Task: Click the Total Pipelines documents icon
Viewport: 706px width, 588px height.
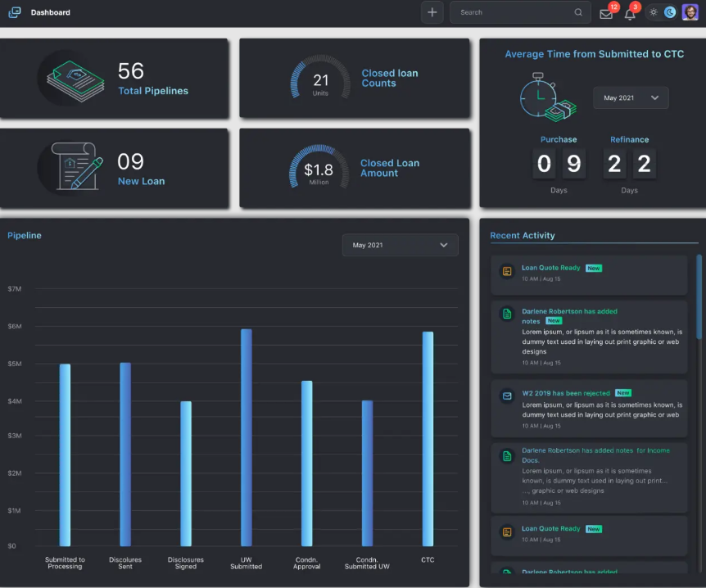Action: (x=75, y=81)
